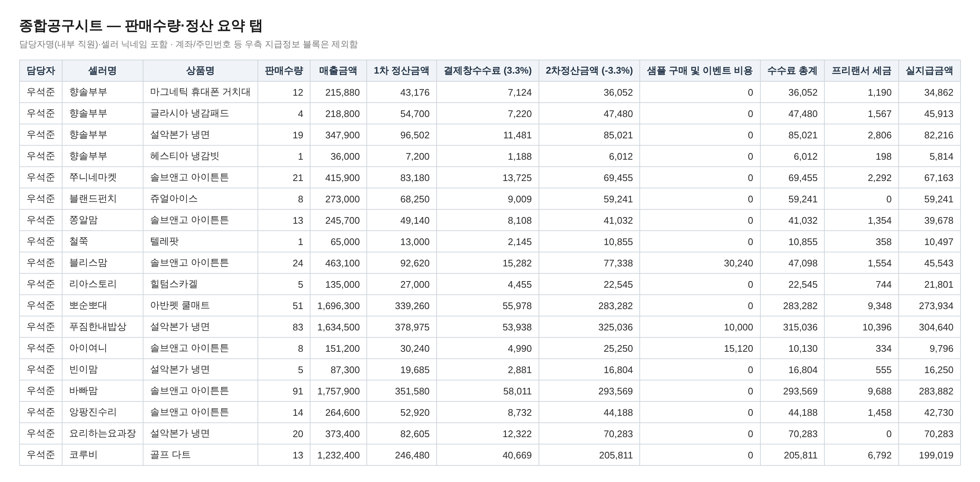The image size is (980, 482).
Task: Click the 47,098 fee total cell
Action: (792, 263)
